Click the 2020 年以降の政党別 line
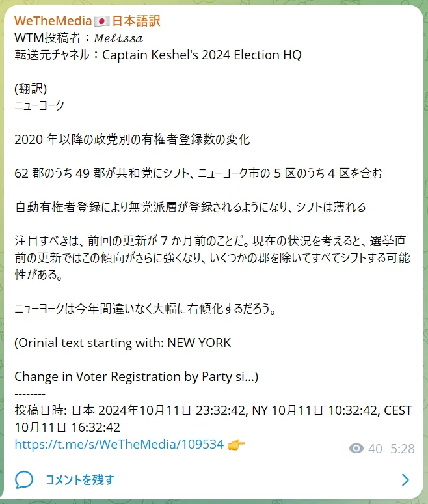428x504 pixels. pyautogui.click(x=132, y=139)
